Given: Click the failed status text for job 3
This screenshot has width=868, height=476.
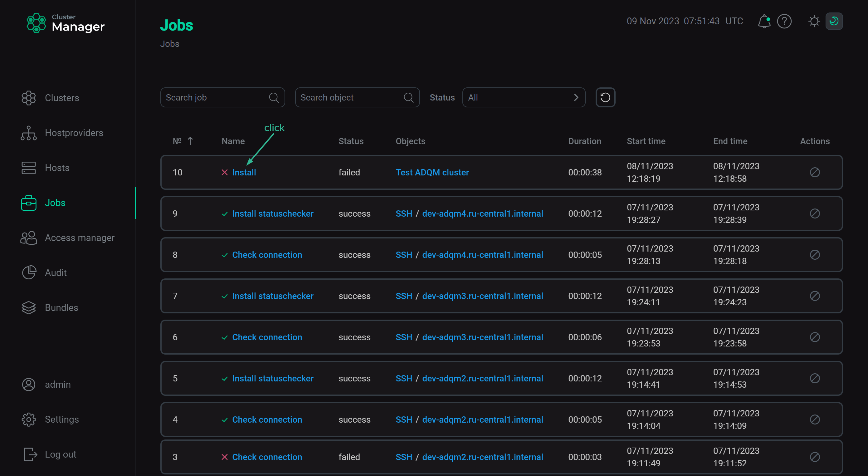Looking at the screenshot, I should [x=349, y=457].
